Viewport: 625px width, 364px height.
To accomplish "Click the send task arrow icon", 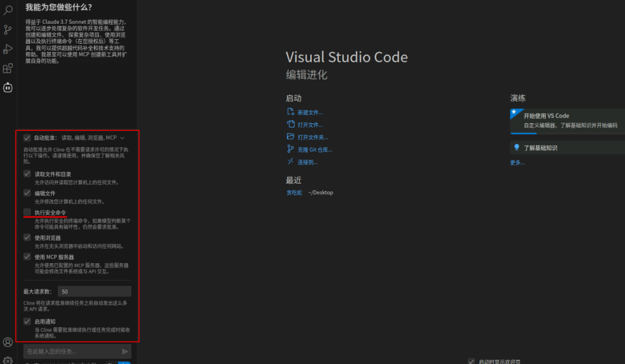I will 125,351.
